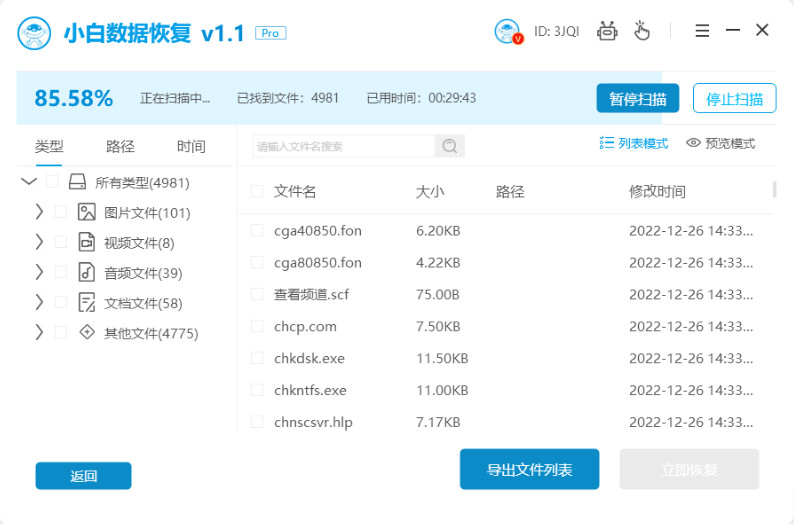Switch to preview mode (预览模式) view
This screenshot has width=794, height=524.
click(x=720, y=143)
